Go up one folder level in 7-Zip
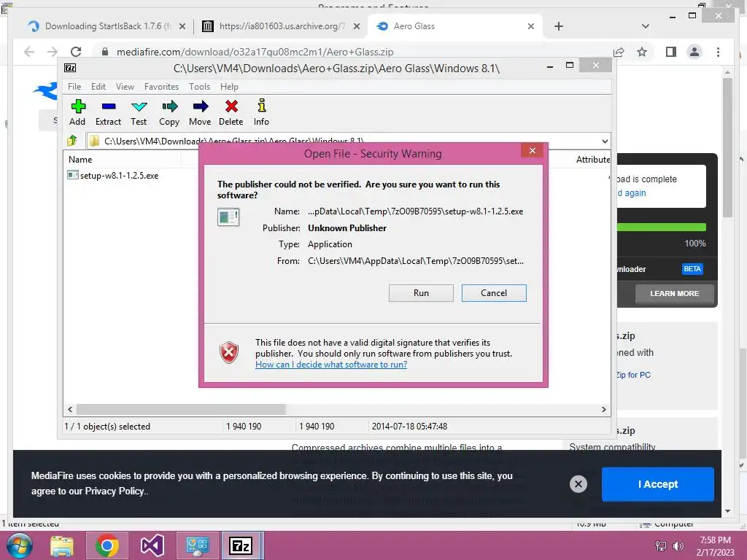Viewport: 747px width, 560px height. click(72, 141)
